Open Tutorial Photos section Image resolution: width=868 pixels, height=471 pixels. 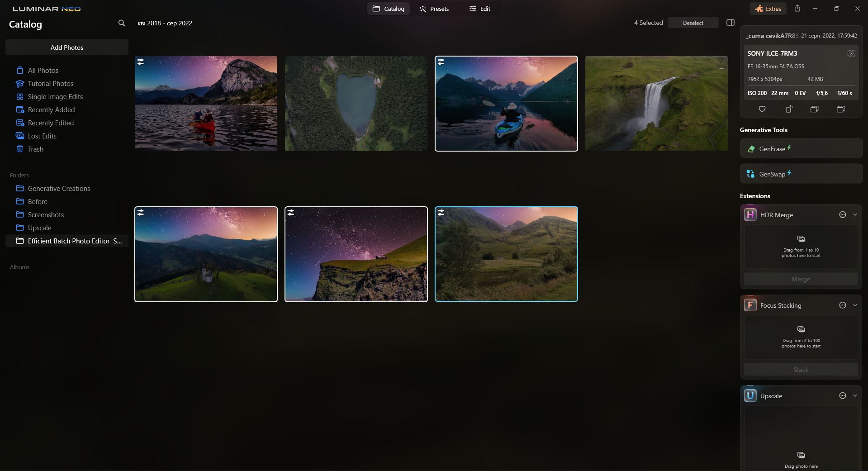click(51, 84)
